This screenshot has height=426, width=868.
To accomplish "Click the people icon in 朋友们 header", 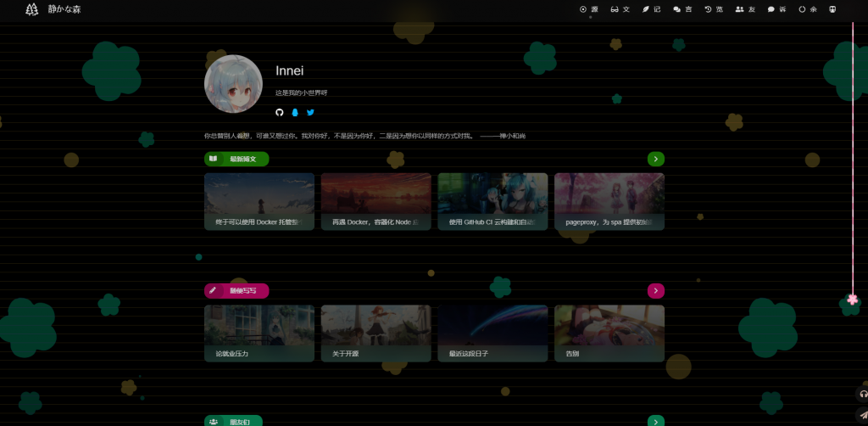I will coord(213,422).
